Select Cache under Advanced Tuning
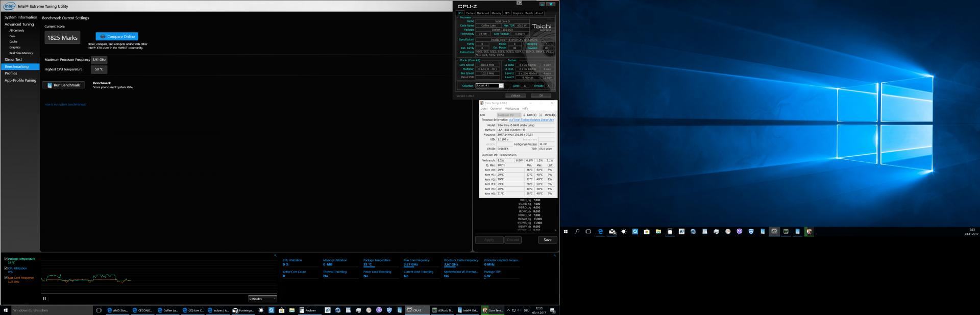 point(13,42)
